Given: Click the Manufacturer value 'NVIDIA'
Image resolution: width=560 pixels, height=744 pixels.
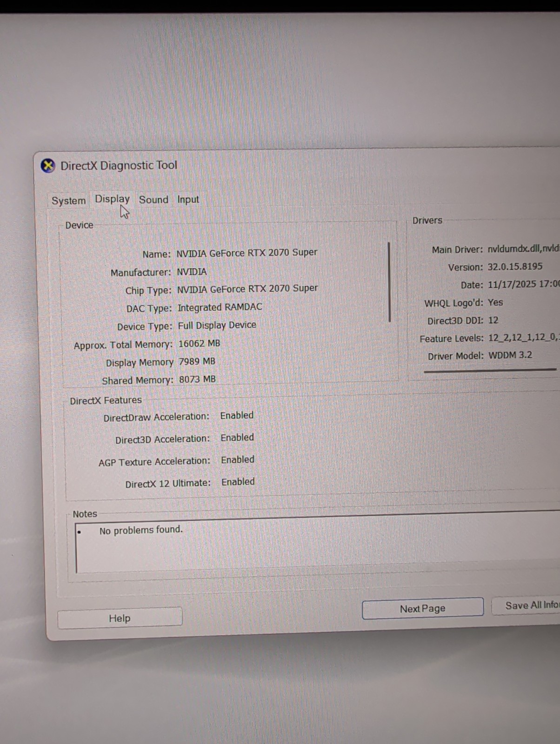Looking at the screenshot, I should [192, 272].
